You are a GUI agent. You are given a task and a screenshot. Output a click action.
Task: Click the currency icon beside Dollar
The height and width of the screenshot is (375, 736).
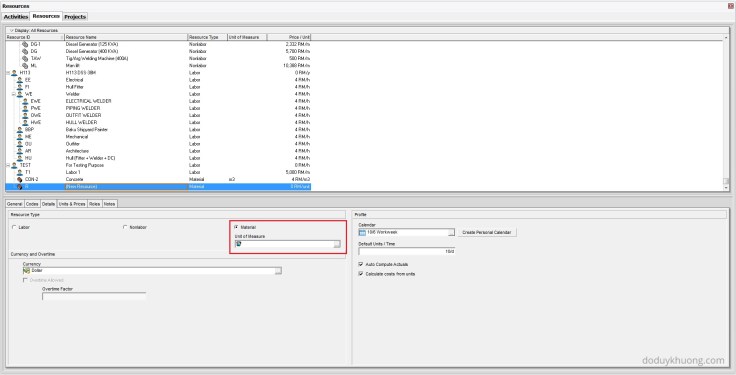26,271
